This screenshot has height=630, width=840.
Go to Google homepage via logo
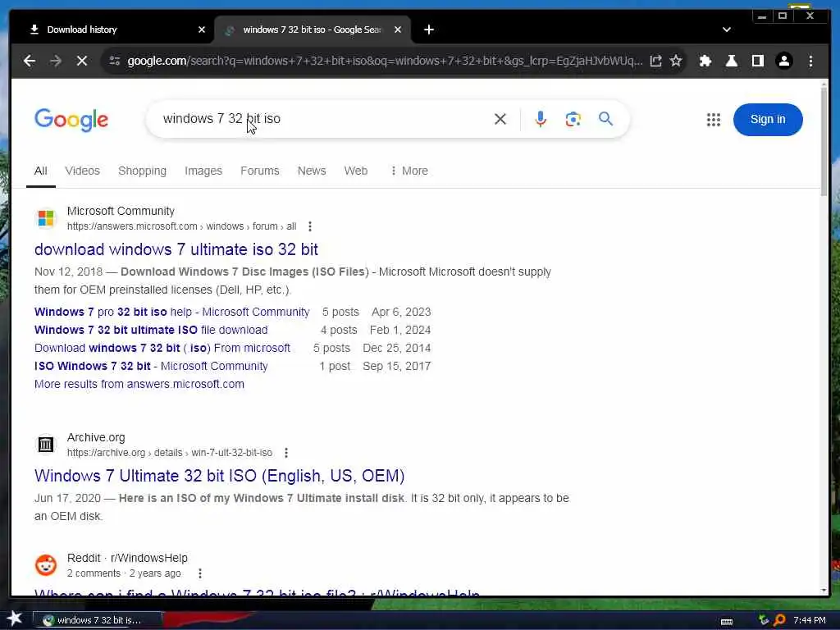(x=71, y=120)
